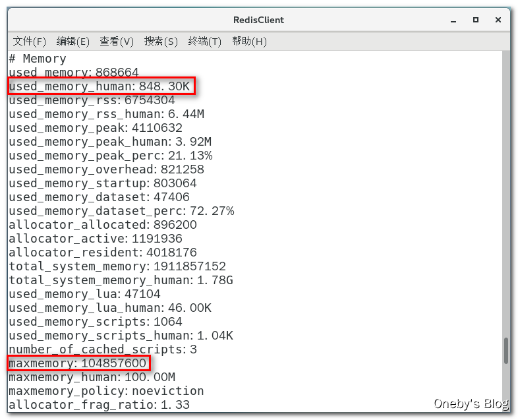This screenshot has width=518, height=420.
Task: Click the allocator_allocated: 896200 line
Action: pyautogui.click(x=103, y=225)
